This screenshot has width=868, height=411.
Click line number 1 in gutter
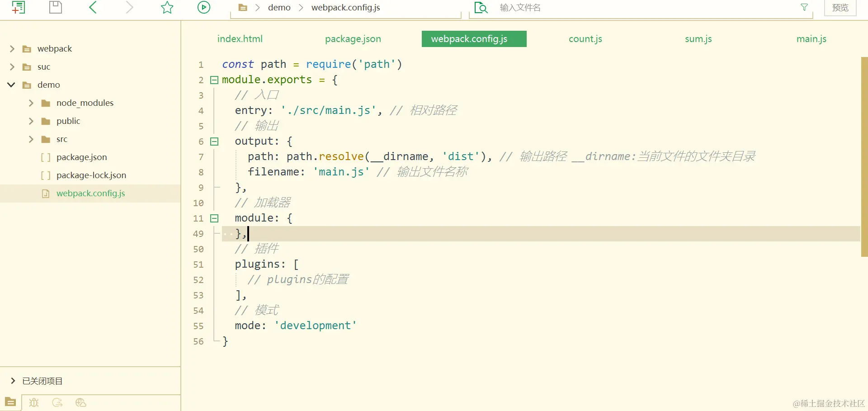[x=201, y=65]
